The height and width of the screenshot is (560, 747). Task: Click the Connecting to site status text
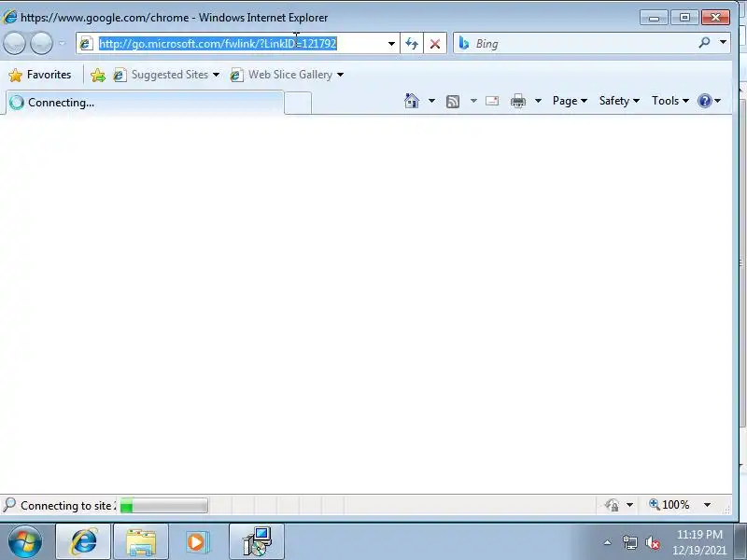click(67, 505)
